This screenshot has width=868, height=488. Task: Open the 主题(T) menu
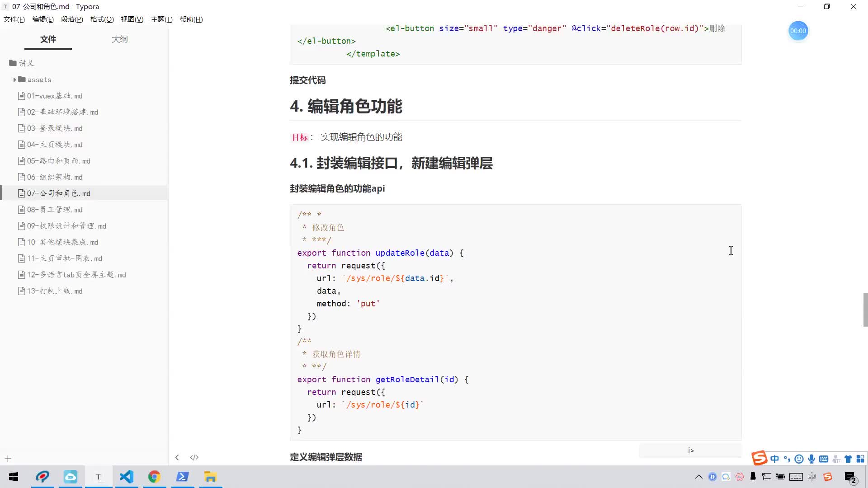click(162, 19)
